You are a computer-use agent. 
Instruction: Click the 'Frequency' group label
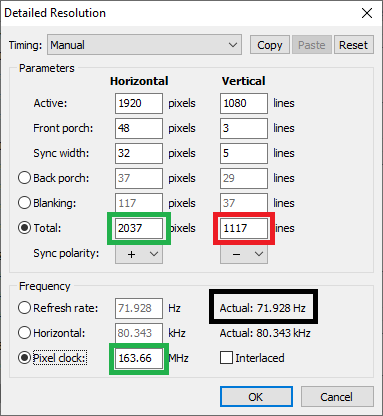(x=45, y=286)
